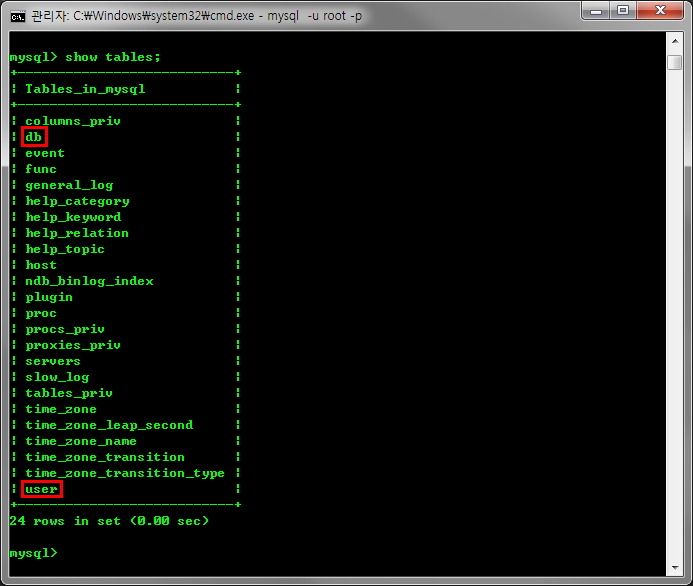Click the 'show tables;' command text

(113, 57)
